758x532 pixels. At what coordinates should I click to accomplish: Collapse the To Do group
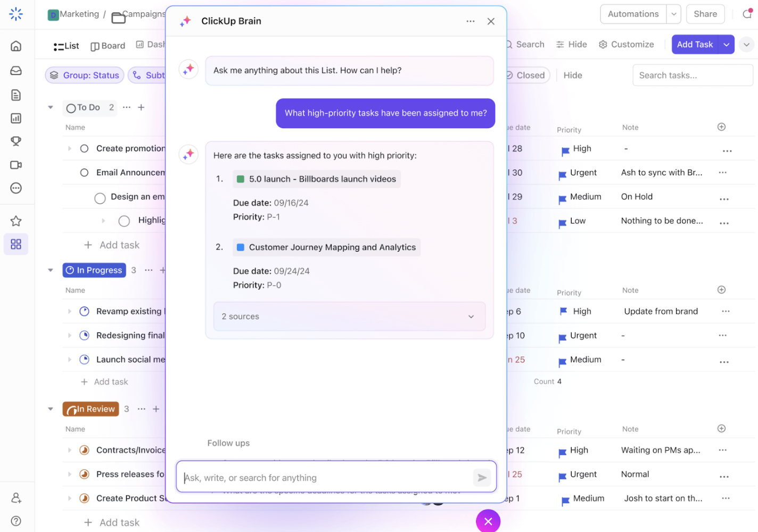tap(51, 107)
